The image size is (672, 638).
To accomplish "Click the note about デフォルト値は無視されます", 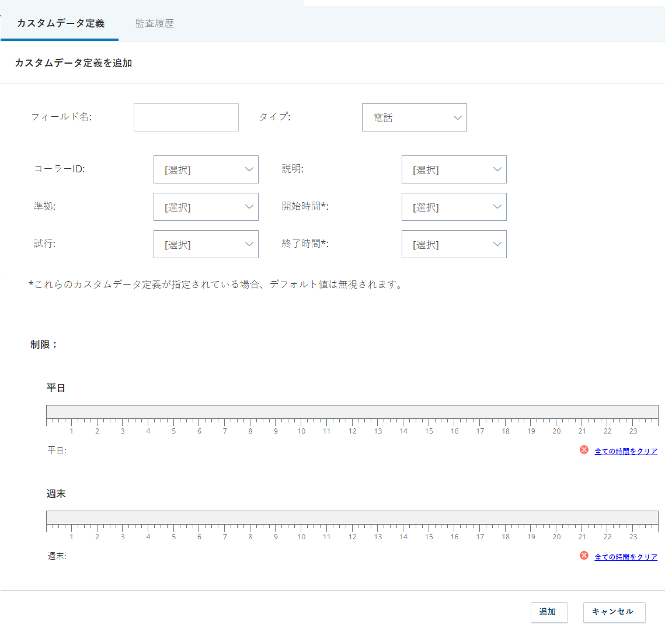I will [215, 285].
